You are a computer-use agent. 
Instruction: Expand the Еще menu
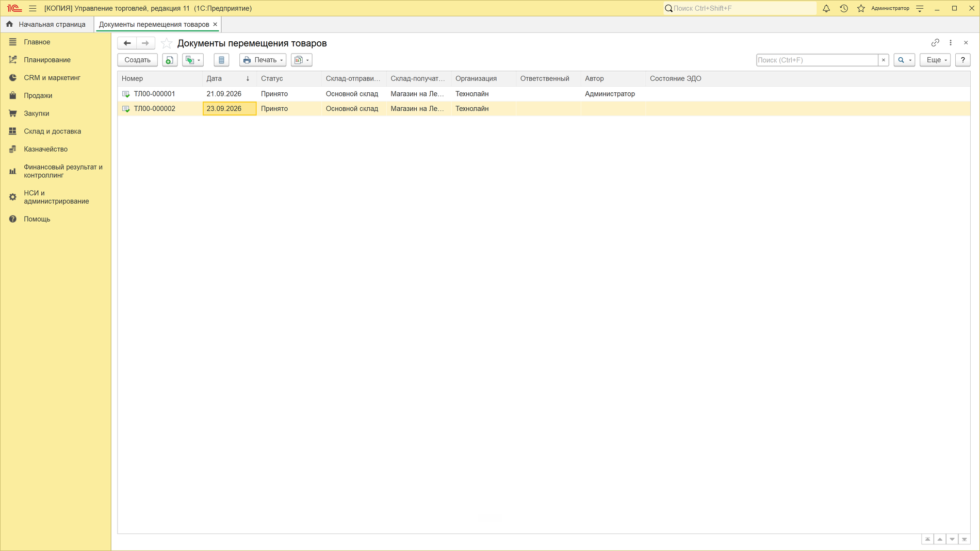[x=935, y=60]
